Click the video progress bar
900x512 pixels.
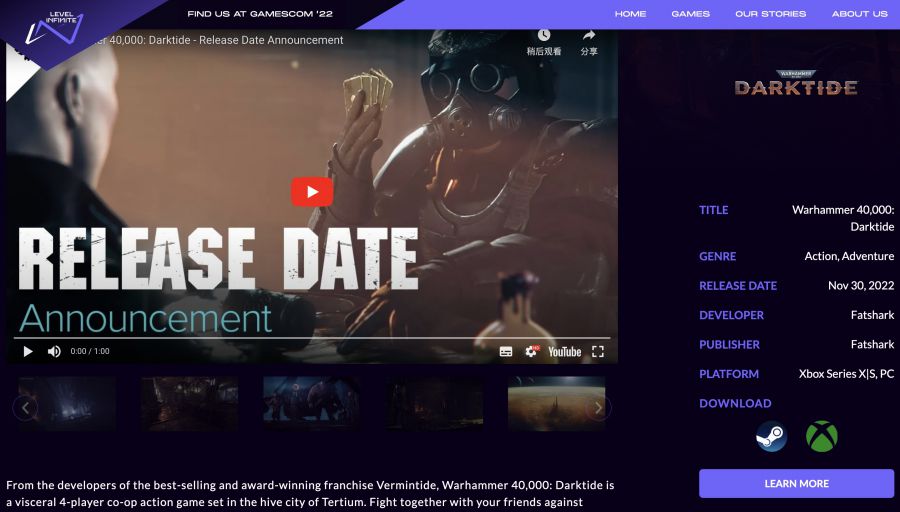312,338
